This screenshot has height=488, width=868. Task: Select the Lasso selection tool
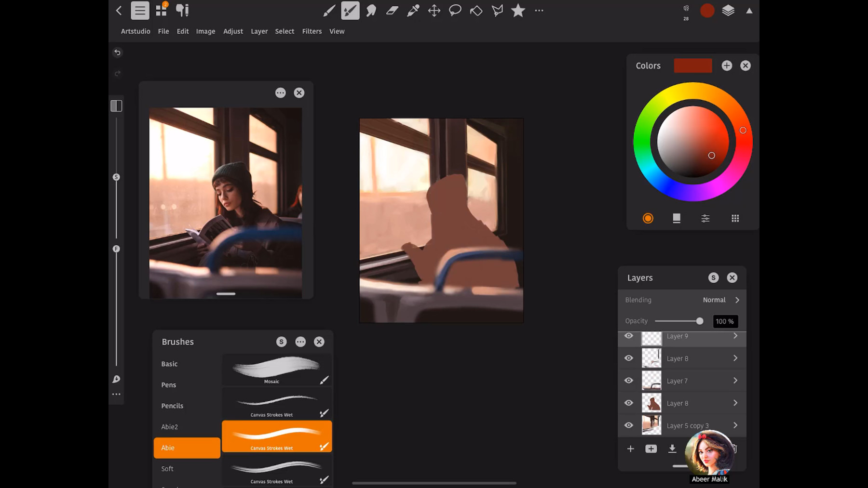455,11
